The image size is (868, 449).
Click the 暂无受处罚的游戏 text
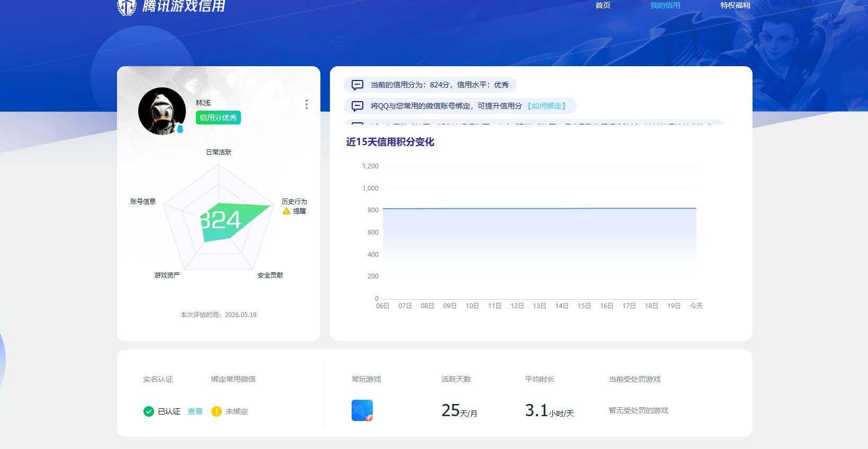tap(638, 410)
